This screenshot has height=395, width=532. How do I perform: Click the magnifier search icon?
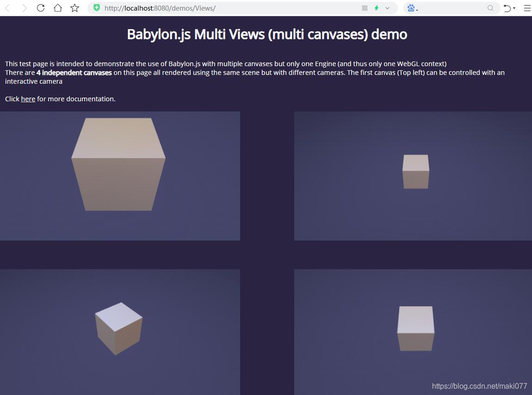point(490,8)
